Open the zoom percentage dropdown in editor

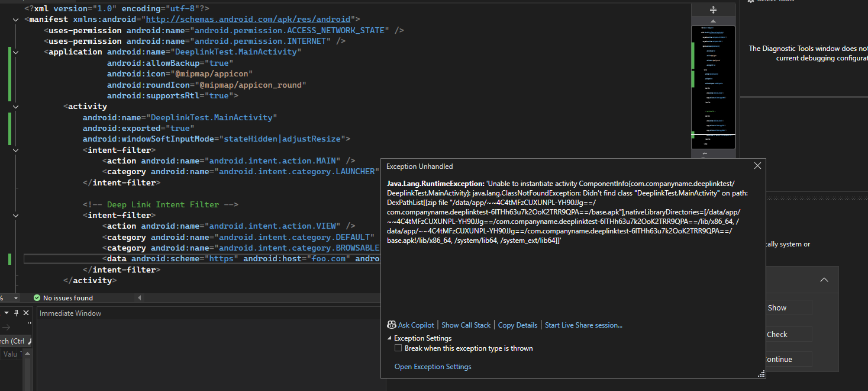coord(16,298)
